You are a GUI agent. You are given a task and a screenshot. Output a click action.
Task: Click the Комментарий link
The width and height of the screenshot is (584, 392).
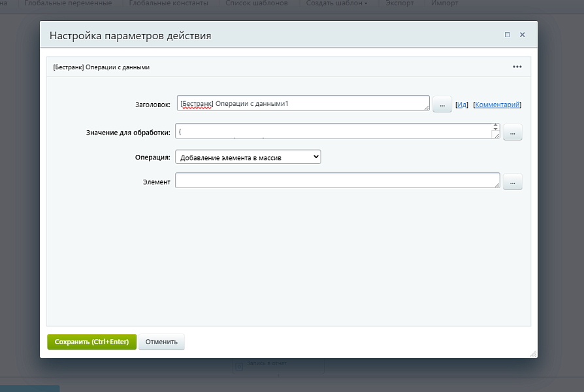coord(496,105)
